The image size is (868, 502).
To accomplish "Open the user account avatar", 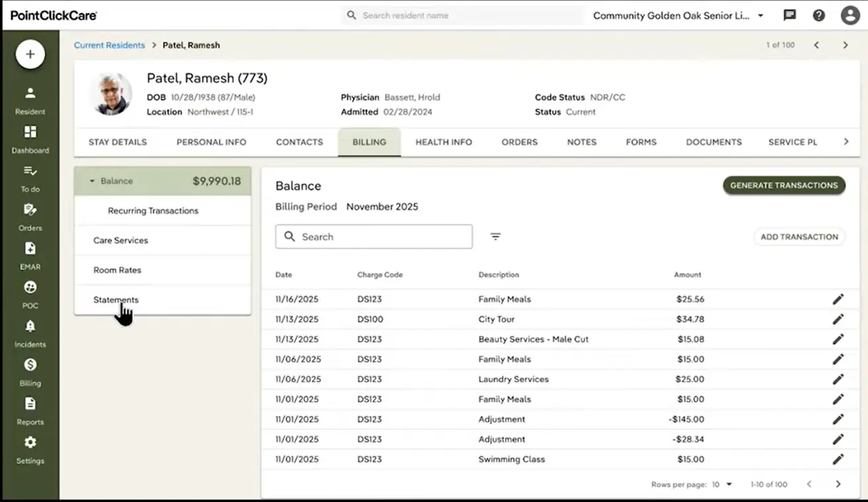I will (x=850, y=15).
